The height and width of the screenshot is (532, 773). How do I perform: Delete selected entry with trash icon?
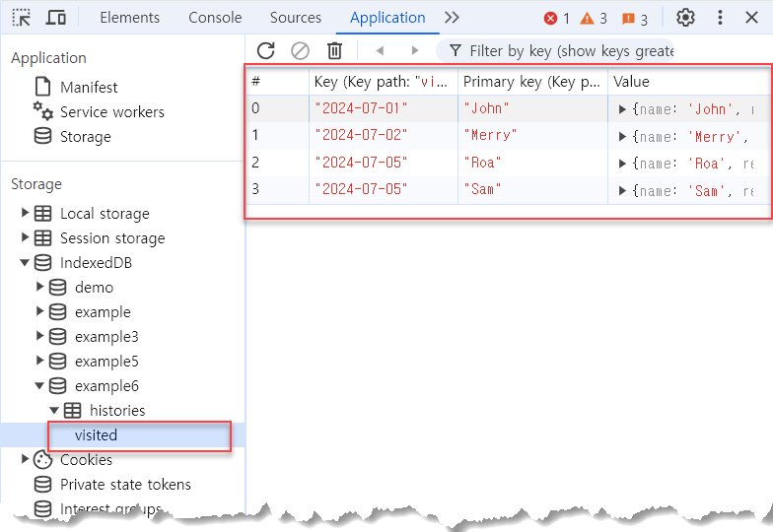click(335, 50)
